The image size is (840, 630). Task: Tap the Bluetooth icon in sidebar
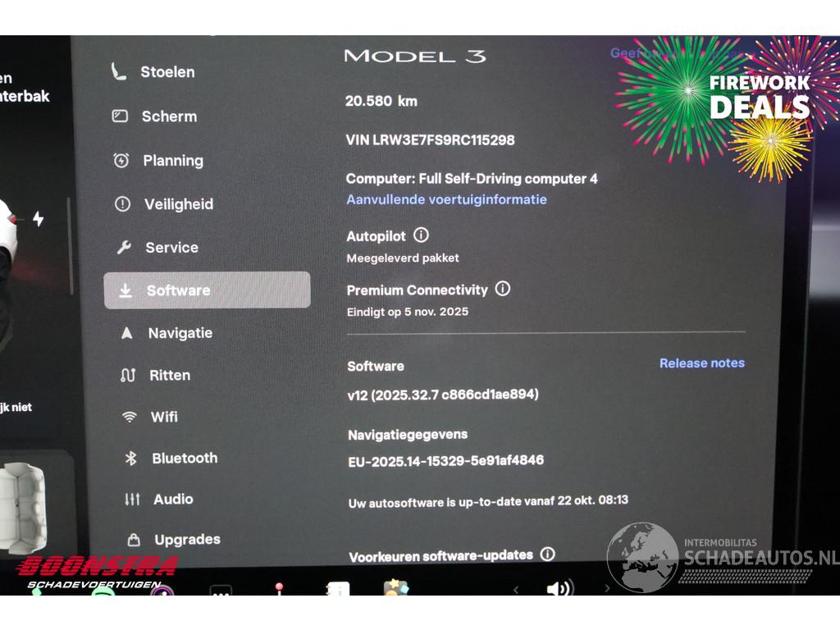(130, 458)
